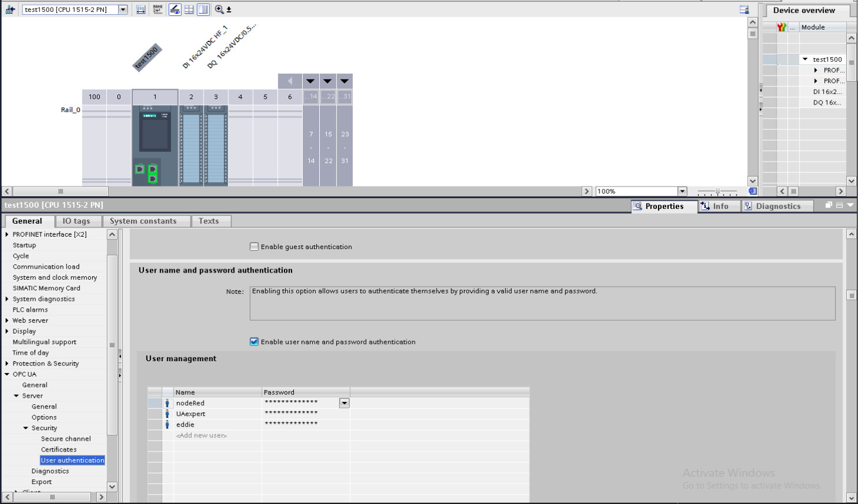This screenshot has width=858, height=504.
Task: Select the cable/editing mode toolbar icon
Action: 175,9
